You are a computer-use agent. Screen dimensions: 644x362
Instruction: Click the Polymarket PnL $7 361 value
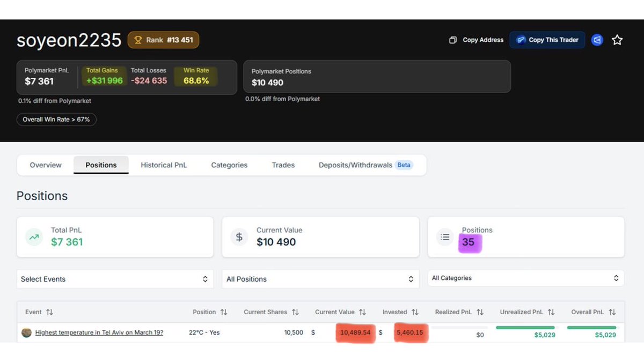pos(39,82)
